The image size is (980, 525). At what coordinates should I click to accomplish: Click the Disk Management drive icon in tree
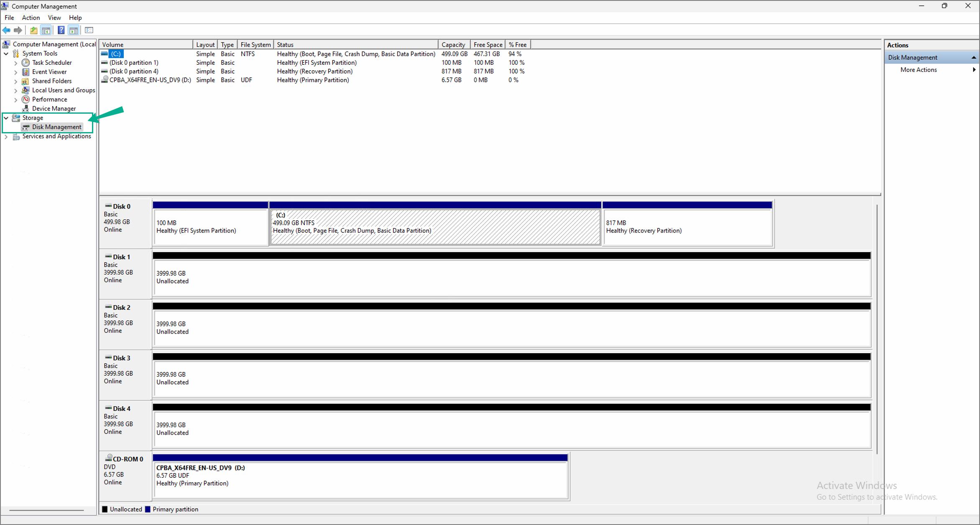click(26, 127)
